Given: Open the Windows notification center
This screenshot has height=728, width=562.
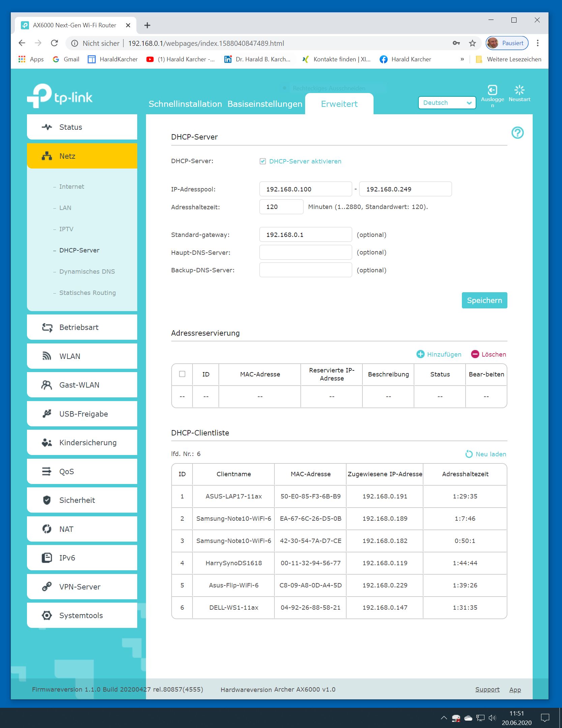Looking at the screenshot, I should pyautogui.click(x=545, y=718).
